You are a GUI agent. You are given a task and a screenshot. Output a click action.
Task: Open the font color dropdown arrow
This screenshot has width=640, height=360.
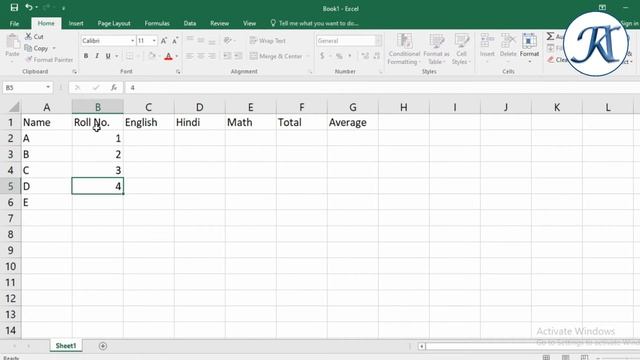(177, 56)
